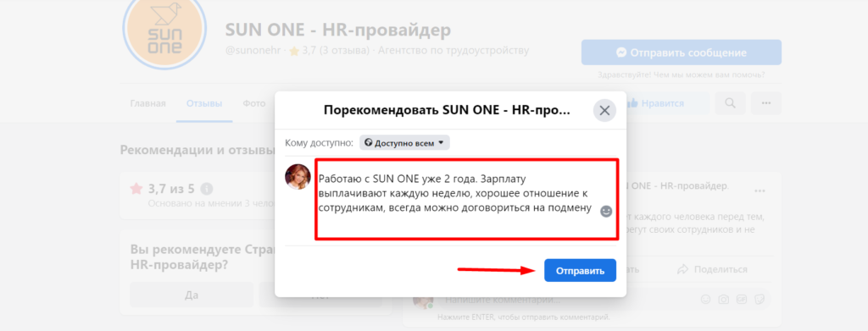Viewport: 868px width, 331px height.
Task: Click the Агентство по трудоустройству category link
Action: pos(453,51)
